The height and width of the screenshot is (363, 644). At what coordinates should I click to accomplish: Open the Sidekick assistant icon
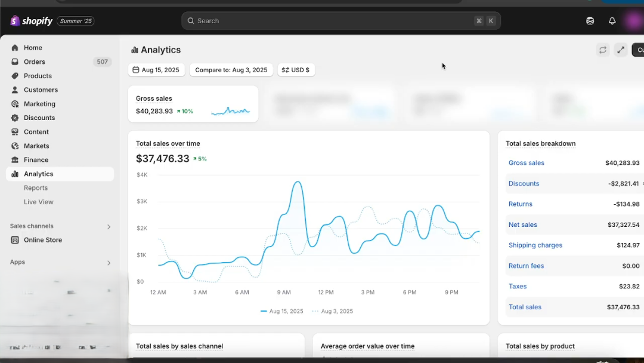coord(590,21)
